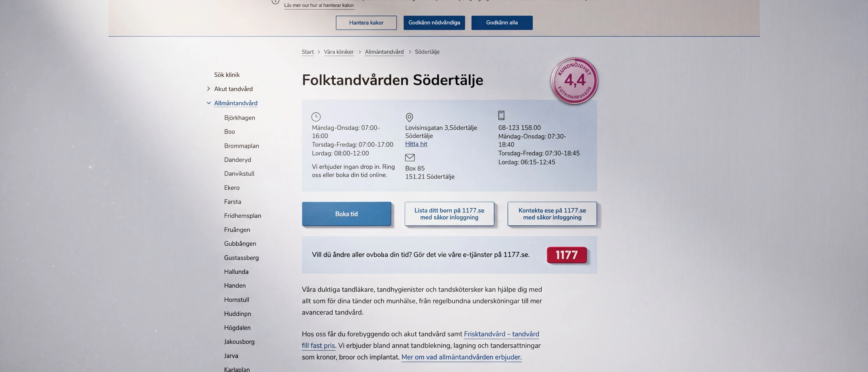Select Boo clinic in sidebar
This screenshot has height=372, width=868.
point(230,132)
